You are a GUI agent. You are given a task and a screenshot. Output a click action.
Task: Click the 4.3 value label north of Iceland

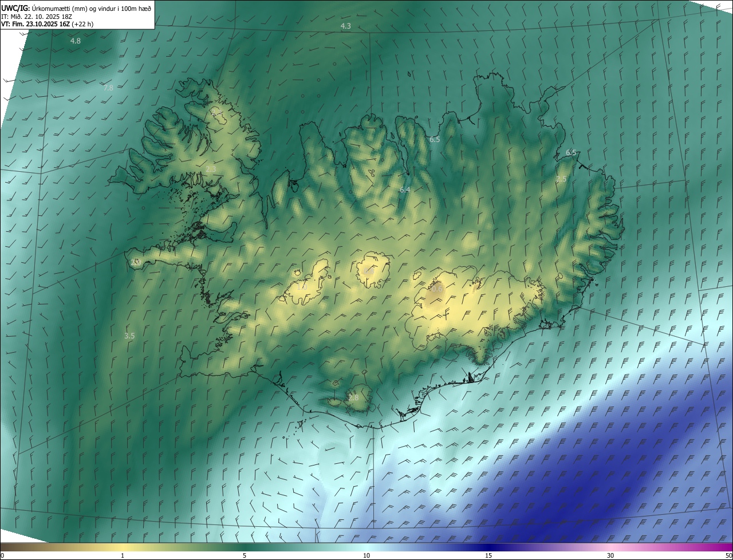[346, 26]
